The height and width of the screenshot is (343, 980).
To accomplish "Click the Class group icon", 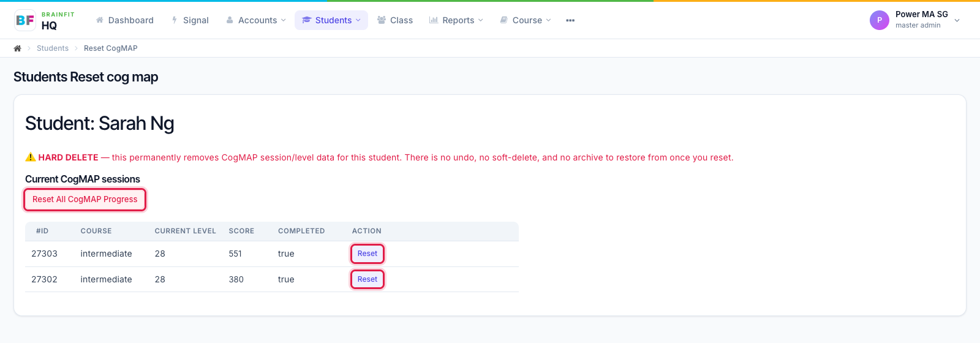I will point(382,20).
